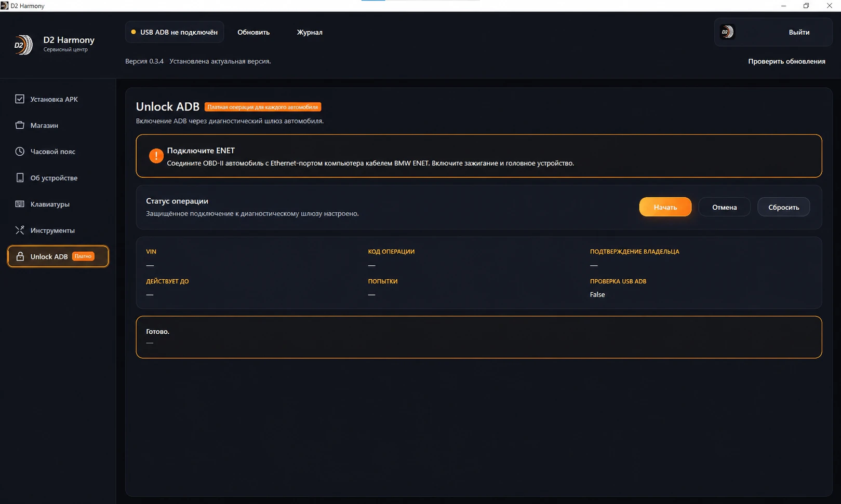841x504 pixels.
Task: Click the Платно badge in sidebar
Action: 83,256
